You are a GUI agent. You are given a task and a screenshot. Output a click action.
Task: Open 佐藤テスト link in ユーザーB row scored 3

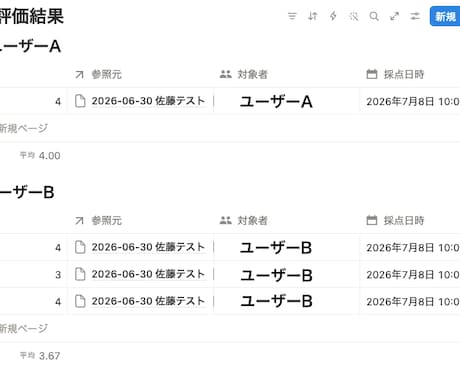pyautogui.click(x=148, y=274)
